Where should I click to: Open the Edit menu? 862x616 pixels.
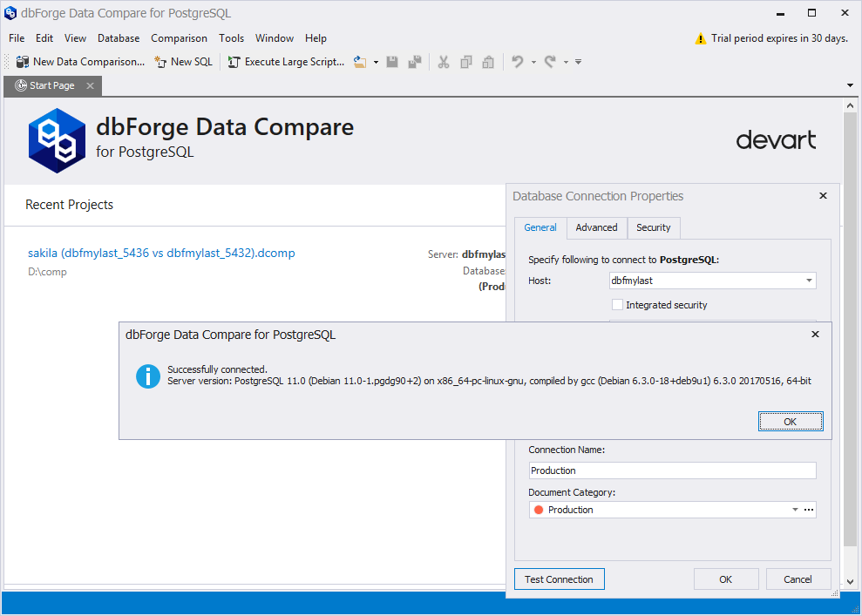(44, 38)
